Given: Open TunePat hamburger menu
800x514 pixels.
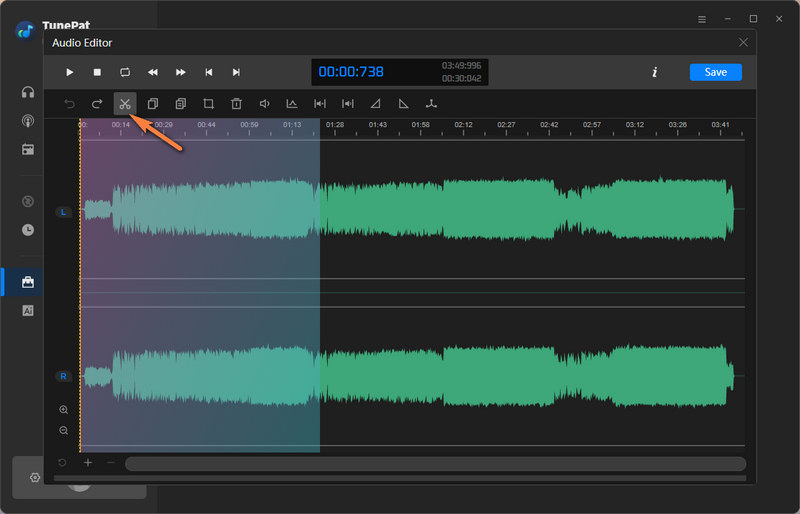Looking at the screenshot, I should [701, 19].
